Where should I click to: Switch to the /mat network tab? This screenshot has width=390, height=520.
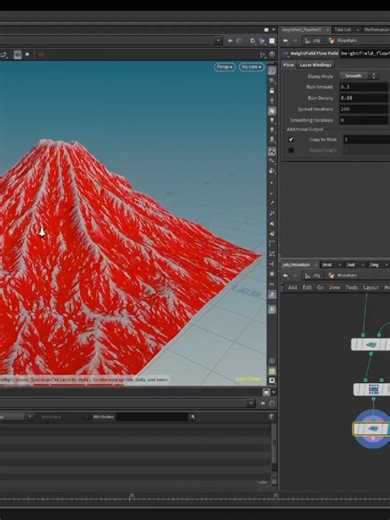pos(327,265)
